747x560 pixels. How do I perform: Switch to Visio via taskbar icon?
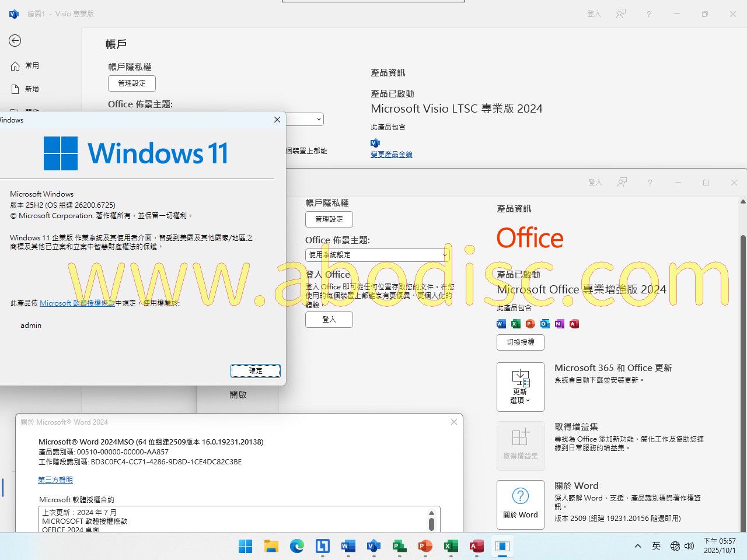(373, 546)
